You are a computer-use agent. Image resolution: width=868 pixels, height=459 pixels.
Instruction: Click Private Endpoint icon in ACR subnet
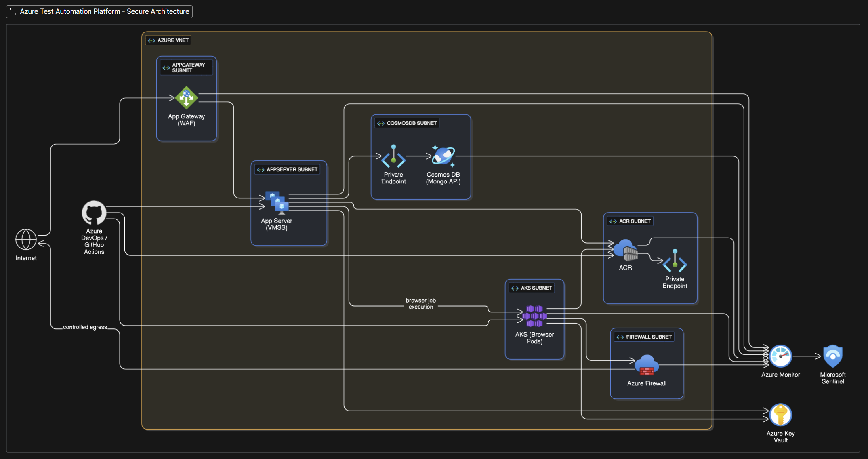coord(675,261)
